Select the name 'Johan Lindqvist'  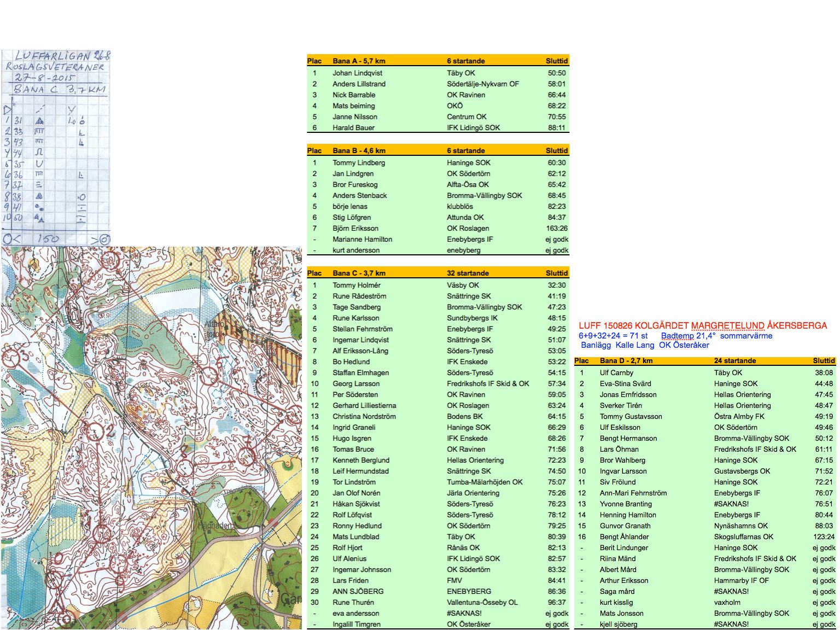pos(357,73)
